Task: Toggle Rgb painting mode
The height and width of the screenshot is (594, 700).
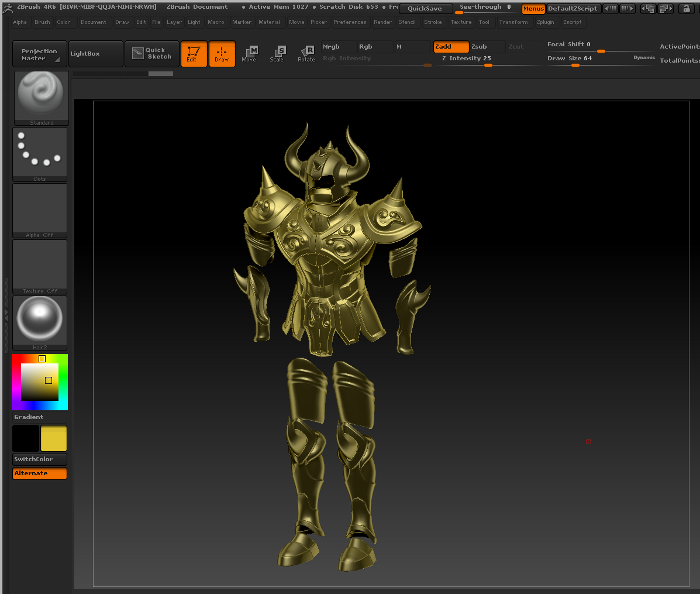Action: pos(375,46)
